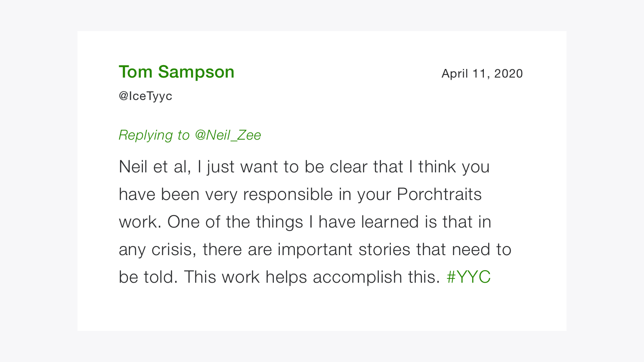Open the @Neil_Zee mention
This screenshot has height=362, width=644.
(228, 135)
